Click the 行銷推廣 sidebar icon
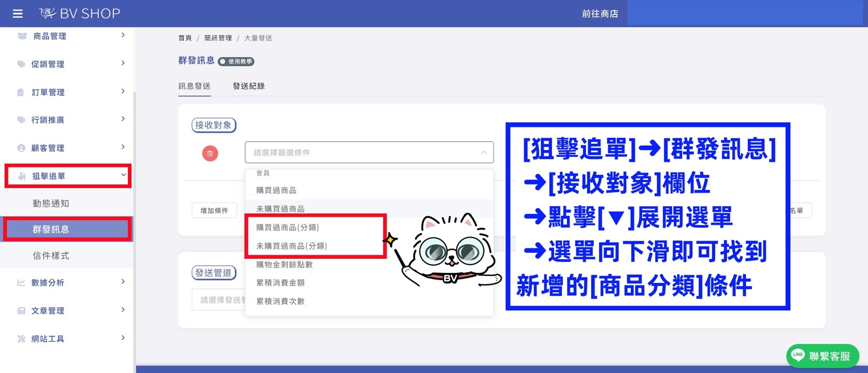The height and width of the screenshot is (373, 868). pos(21,120)
